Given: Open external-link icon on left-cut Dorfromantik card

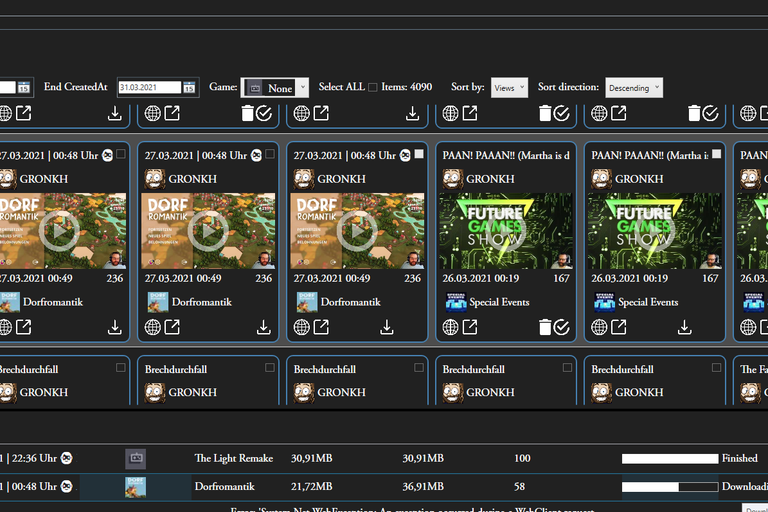Looking at the screenshot, I should point(24,327).
